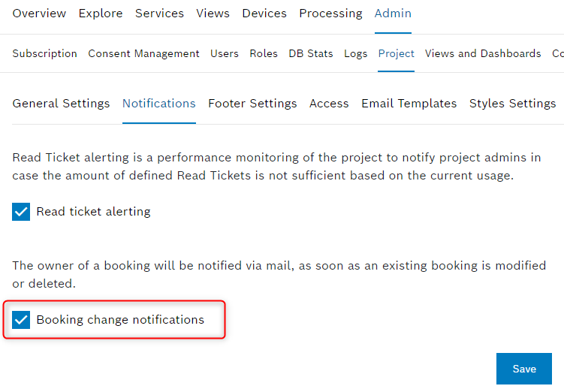Navigate to the Devices section
The height and width of the screenshot is (392, 564).
[x=264, y=14]
